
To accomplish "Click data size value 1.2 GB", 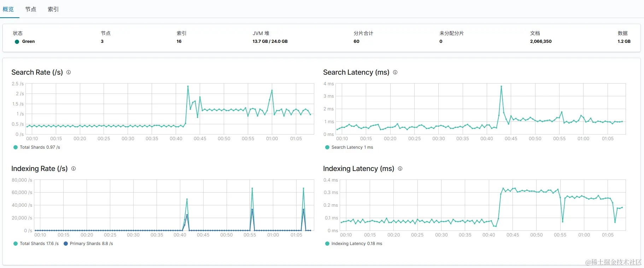I will tap(624, 41).
